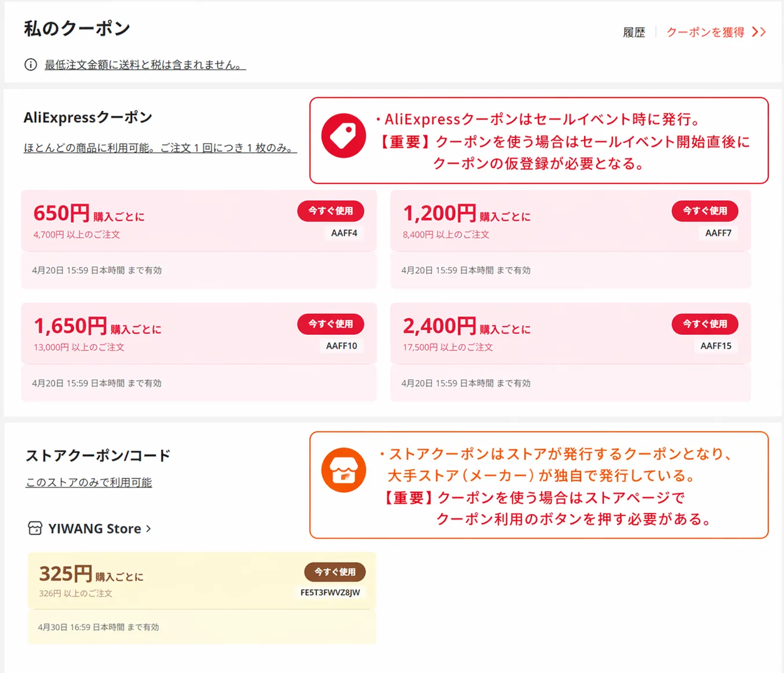
Task: Click the orange store icon in annotation box
Action: click(x=344, y=470)
